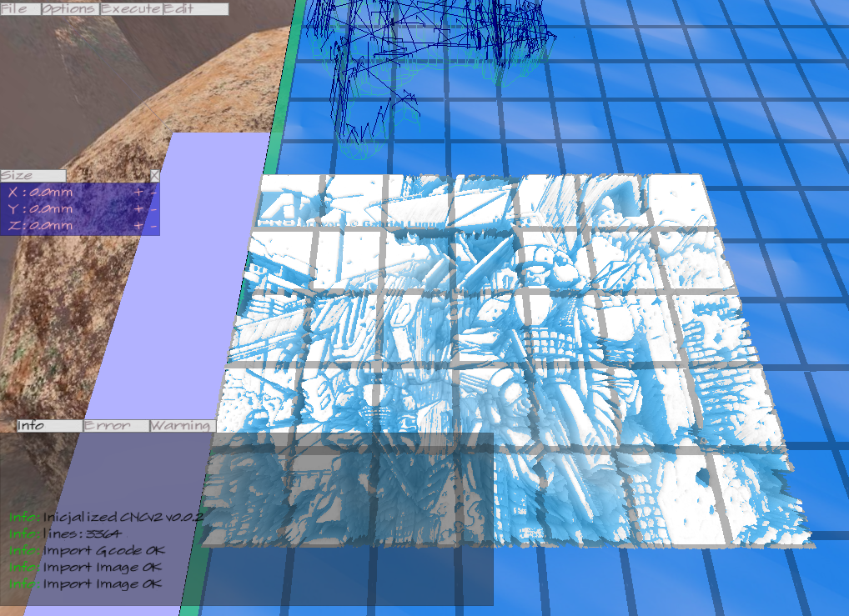Screen dimensions: 849x616
Task: Select the Y : 0.0mm value
Action: click(40, 209)
